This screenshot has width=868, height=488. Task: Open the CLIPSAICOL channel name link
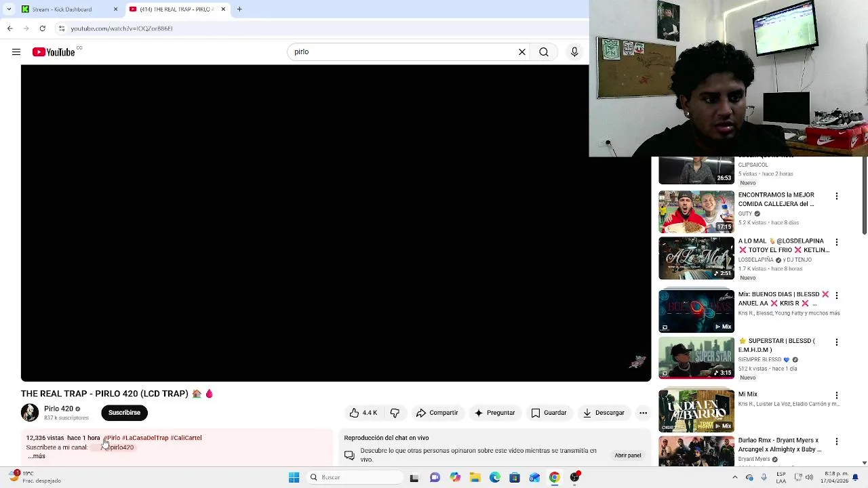(753, 165)
